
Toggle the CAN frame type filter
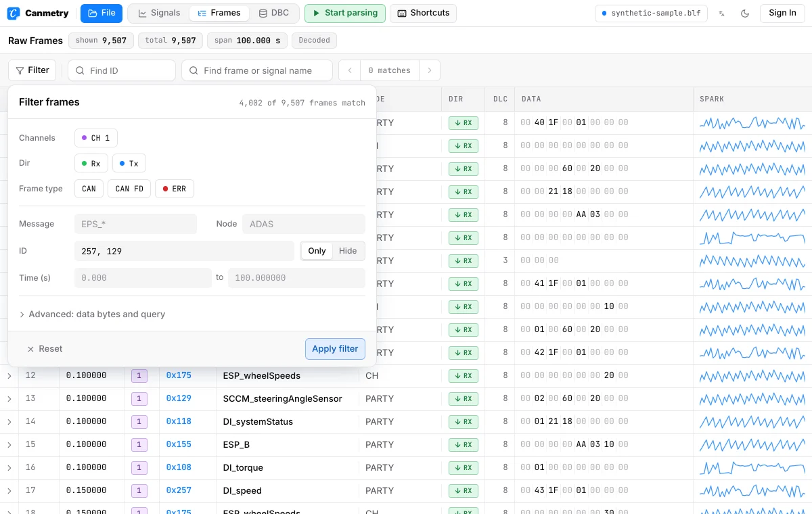click(x=89, y=189)
